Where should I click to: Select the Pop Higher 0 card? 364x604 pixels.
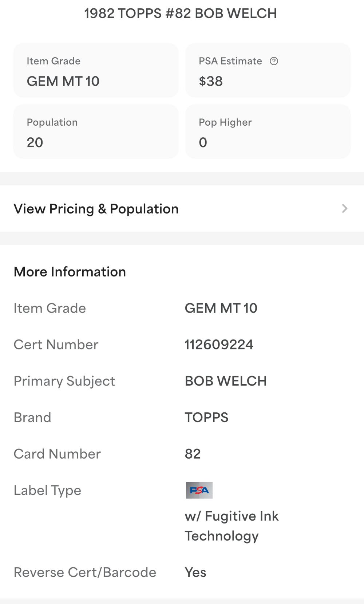[x=268, y=132]
